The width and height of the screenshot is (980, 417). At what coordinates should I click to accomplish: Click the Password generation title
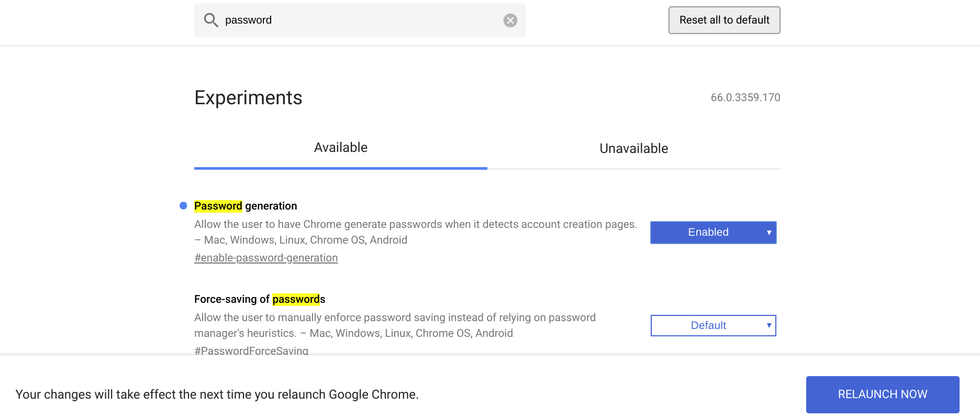point(246,206)
